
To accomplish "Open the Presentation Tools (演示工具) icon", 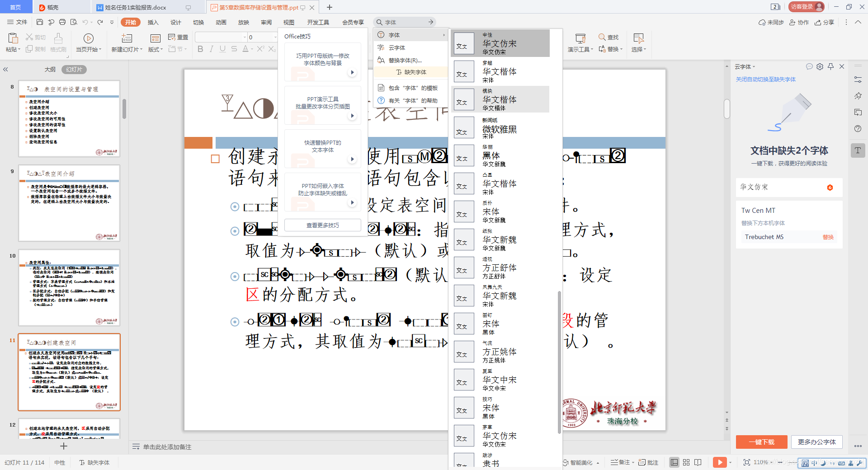I will [580, 38].
